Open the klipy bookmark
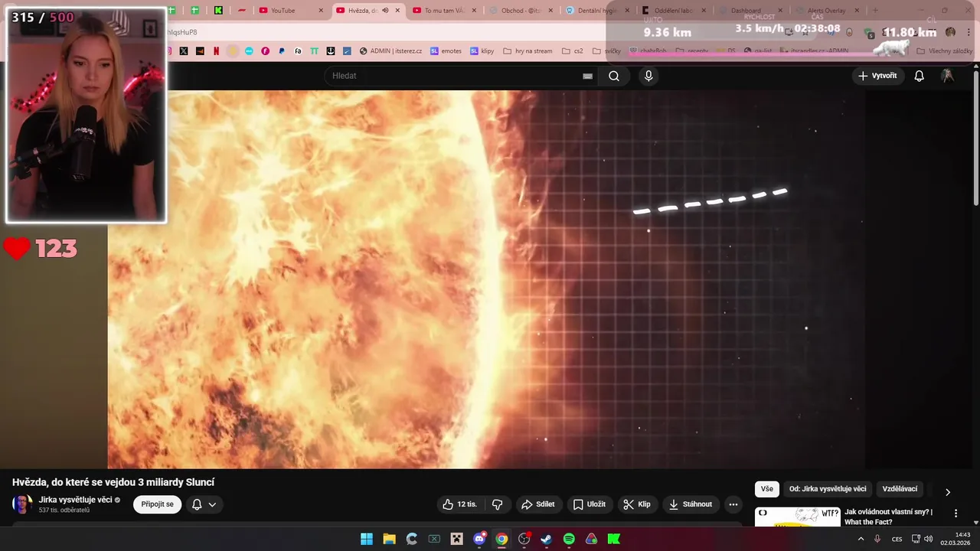Screen dimensions: 980x551 coord(482,51)
